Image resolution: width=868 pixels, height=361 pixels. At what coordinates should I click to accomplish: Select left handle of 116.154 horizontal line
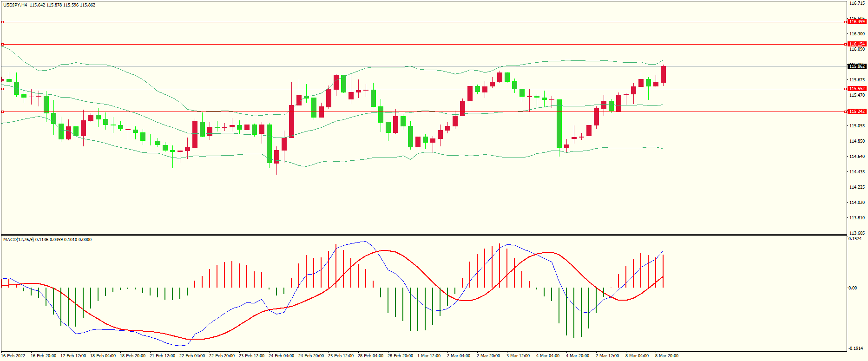pos(2,44)
